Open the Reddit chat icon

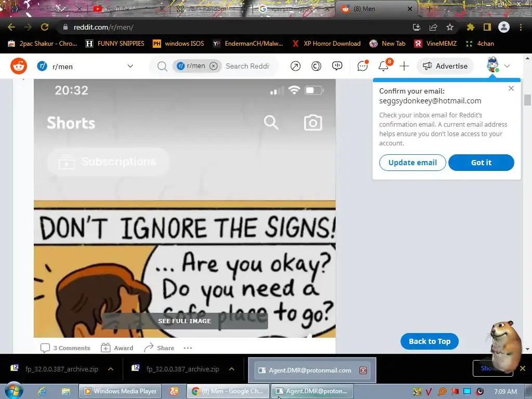pos(362,66)
